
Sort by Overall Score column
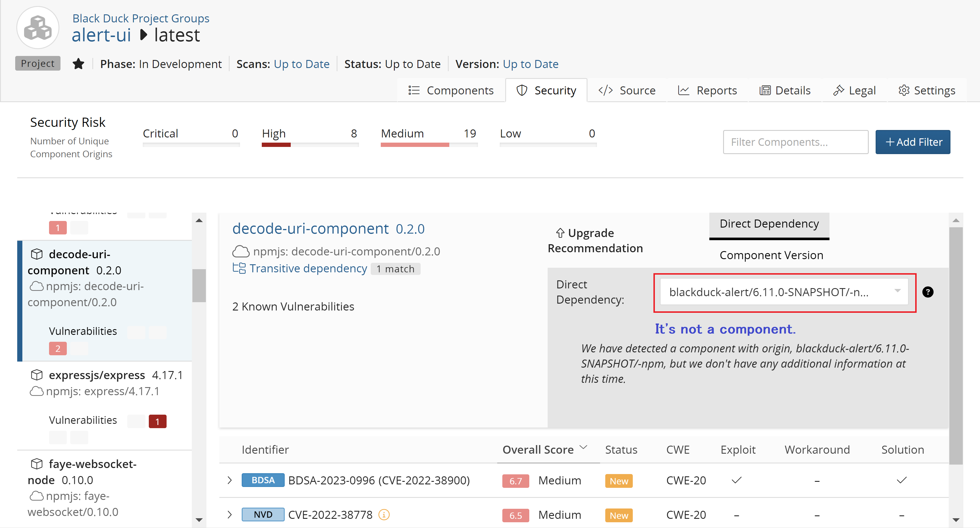pyautogui.click(x=545, y=450)
